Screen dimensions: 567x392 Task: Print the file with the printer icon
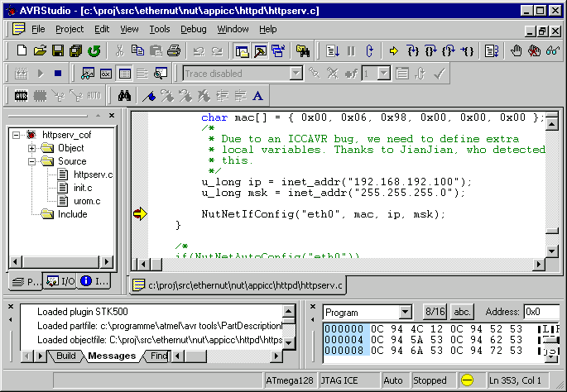(x=174, y=50)
